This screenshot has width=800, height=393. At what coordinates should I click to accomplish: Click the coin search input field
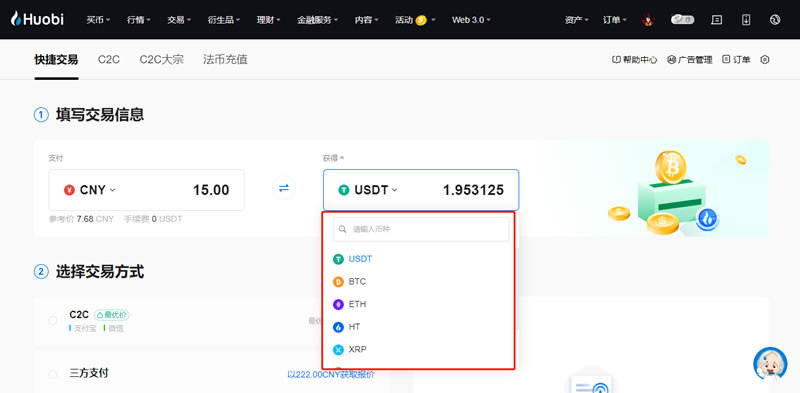coord(421,229)
